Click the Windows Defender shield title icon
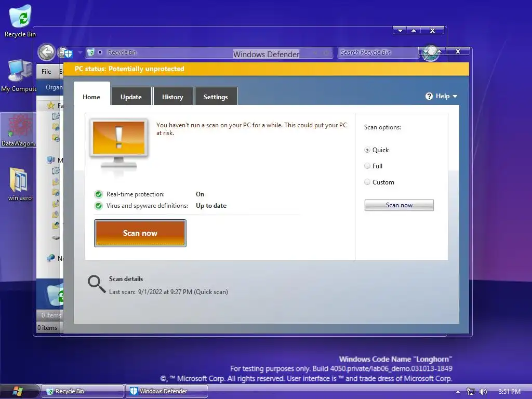532x399 pixels. click(68, 53)
